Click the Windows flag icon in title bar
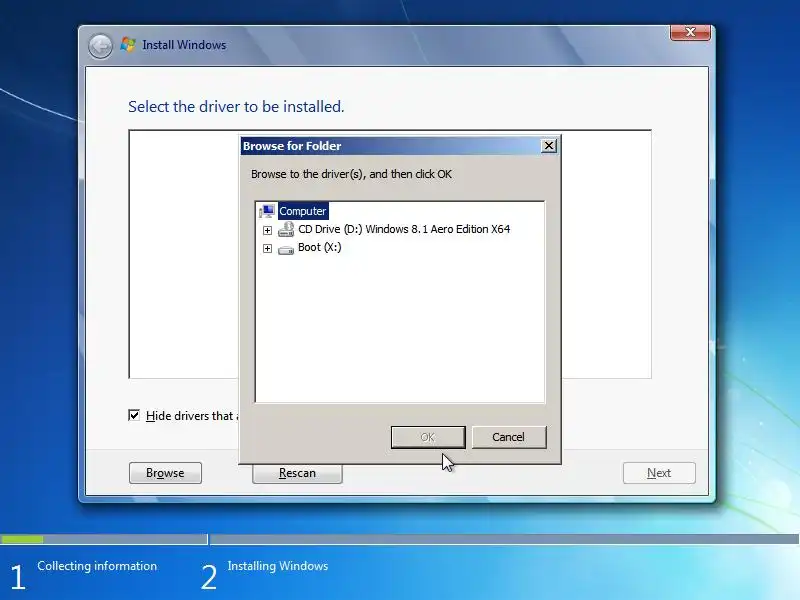 tap(128, 45)
